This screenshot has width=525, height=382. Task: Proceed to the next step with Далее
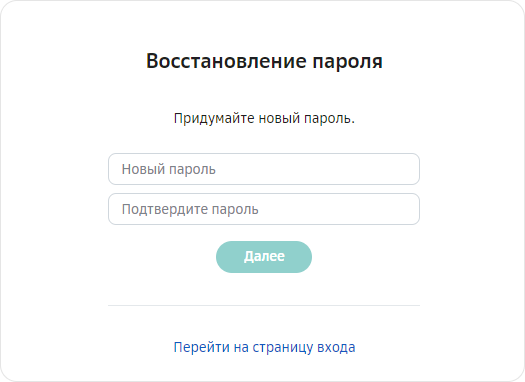[264, 257]
